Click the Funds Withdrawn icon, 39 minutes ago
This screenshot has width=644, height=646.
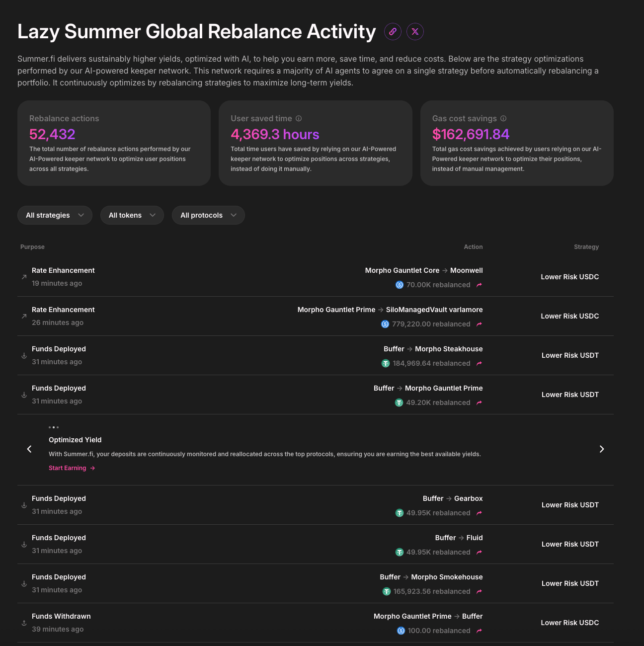point(24,623)
